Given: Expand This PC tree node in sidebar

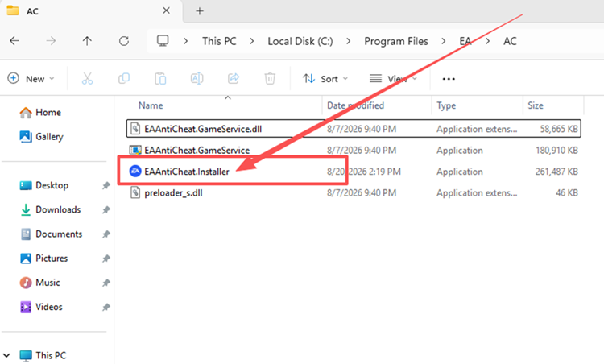Looking at the screenshot, I should [6, 355].
